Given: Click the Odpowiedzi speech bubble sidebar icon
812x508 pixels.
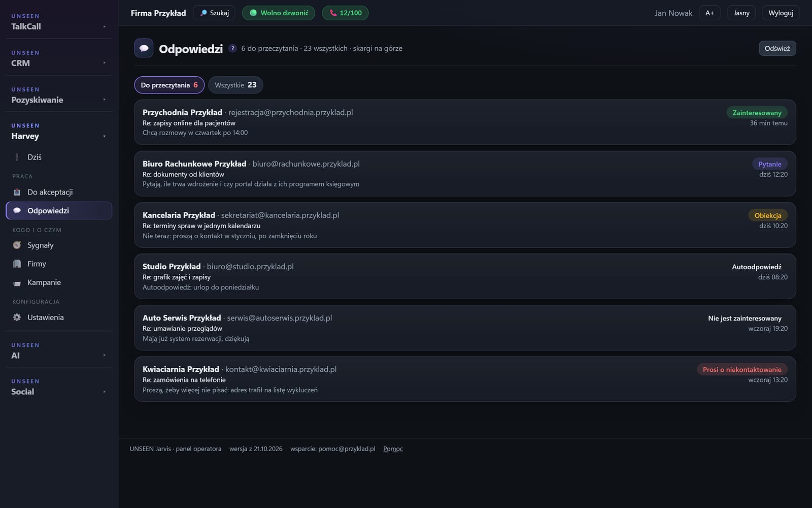Looking at the screenshot, I should point(17,211).
